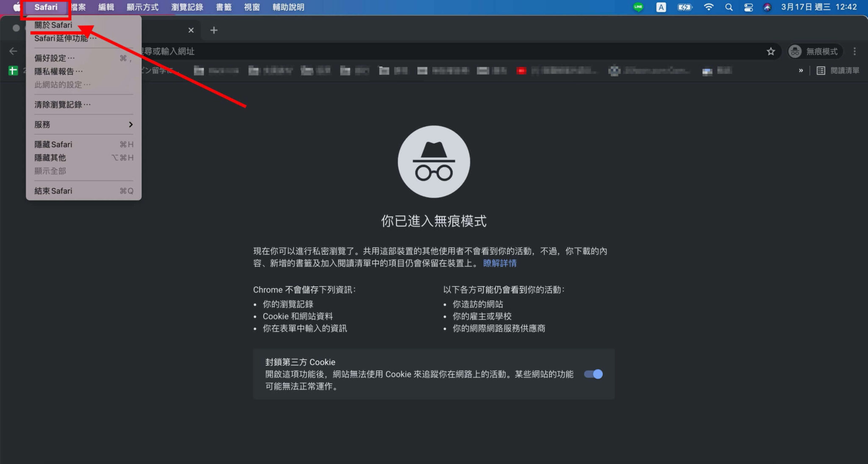Open the 編輯 menu
The image size is (868, 464).
click(106, 7)
